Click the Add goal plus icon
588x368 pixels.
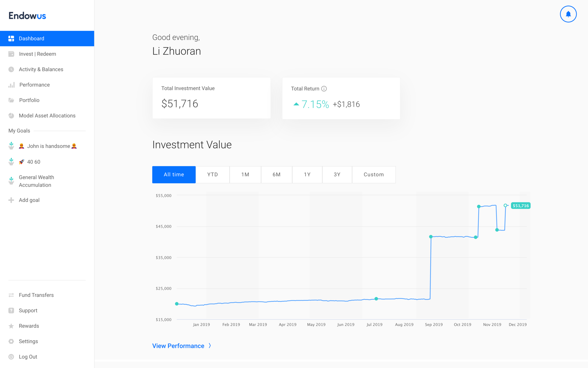11,200
